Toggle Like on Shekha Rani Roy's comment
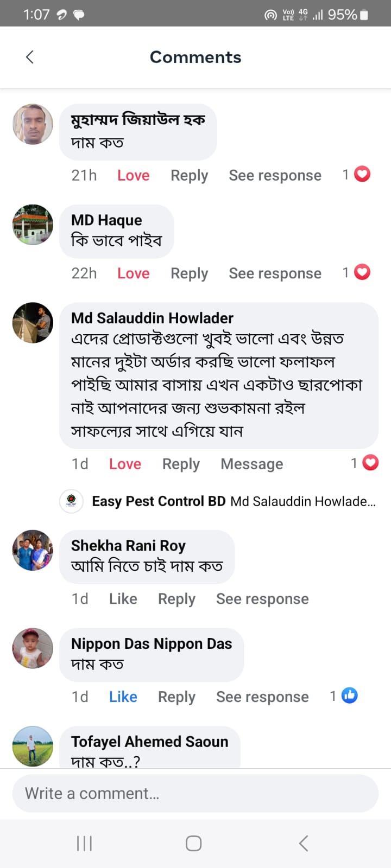 [123, 599]
